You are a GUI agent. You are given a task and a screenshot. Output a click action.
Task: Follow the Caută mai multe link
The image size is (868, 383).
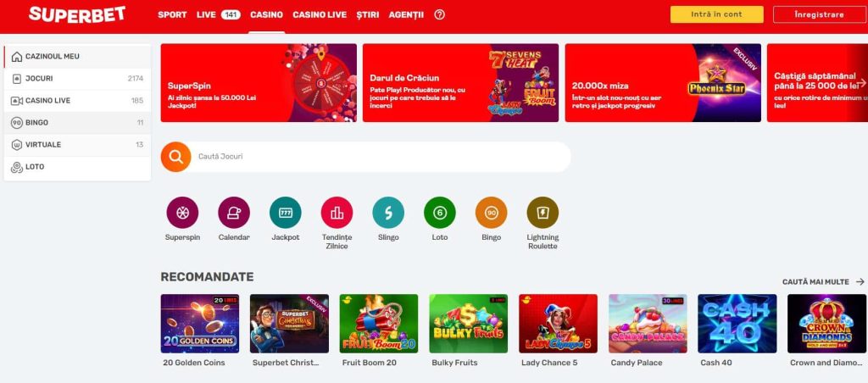click(823, 281)
